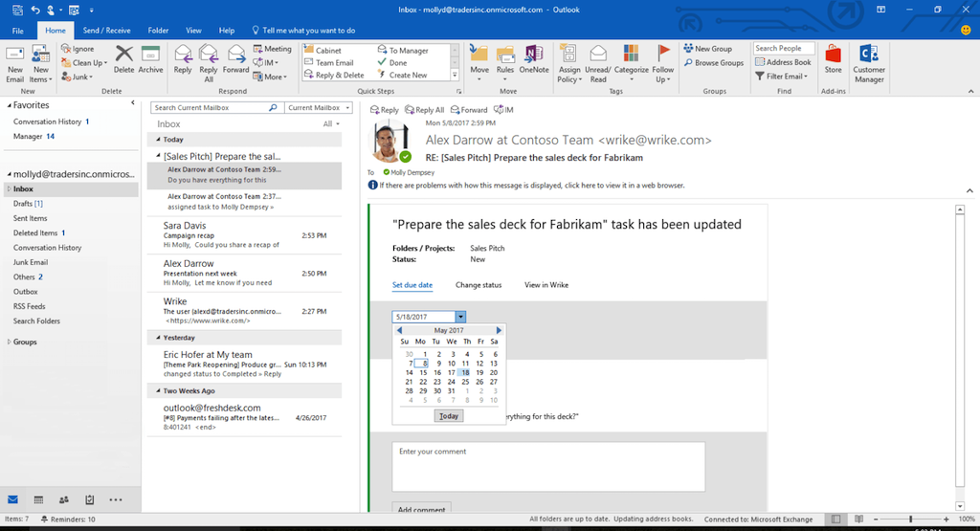
Task: Click the Today button in calendar popup
Action: tap(449, 416)
